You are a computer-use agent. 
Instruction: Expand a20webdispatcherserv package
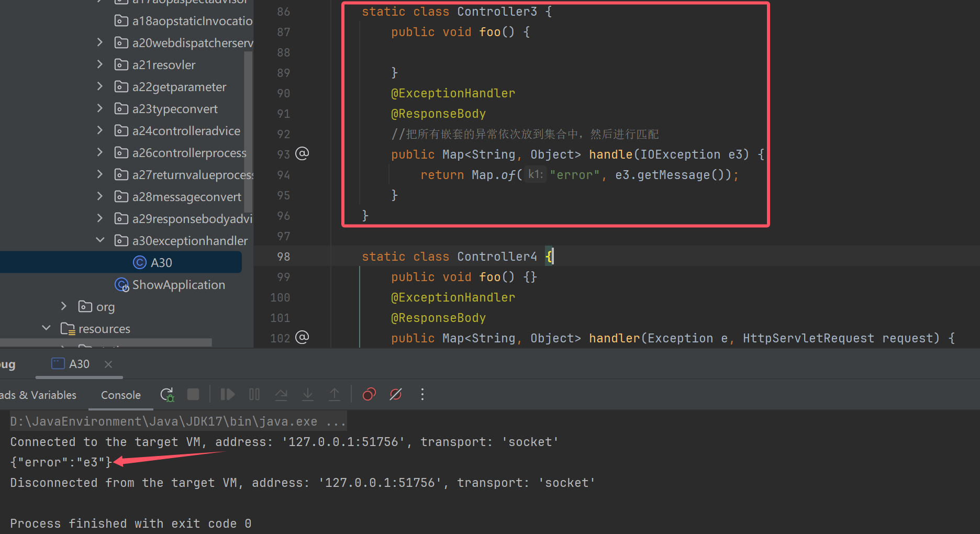click(x=100, y=42)
